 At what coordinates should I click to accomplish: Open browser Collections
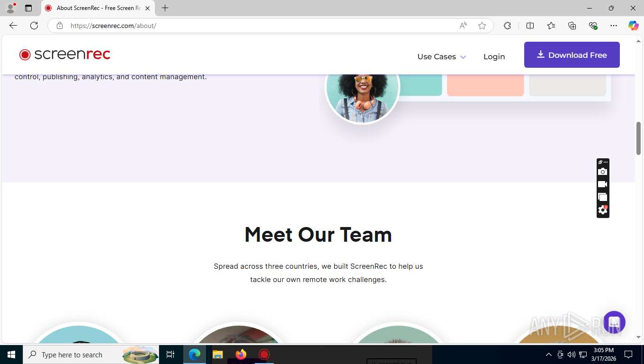click(x=572, y=26)
